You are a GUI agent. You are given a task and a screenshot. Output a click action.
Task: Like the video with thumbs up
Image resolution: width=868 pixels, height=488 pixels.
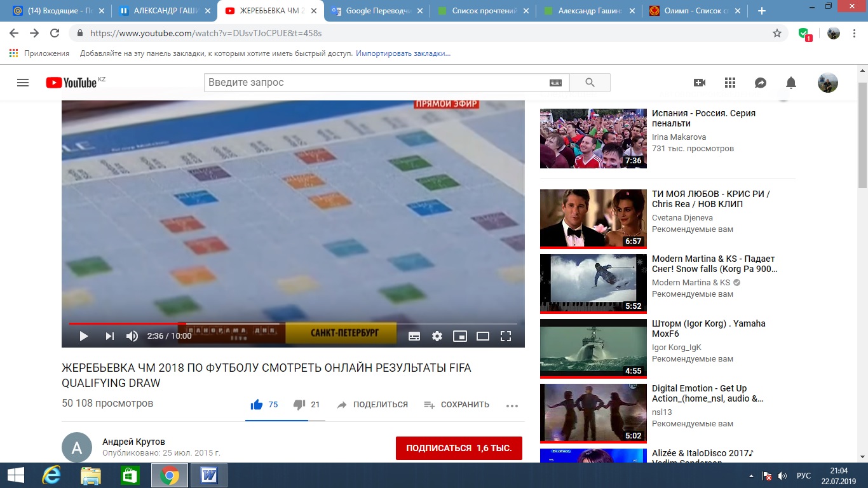pyautogui.click(x=257, y=404)
